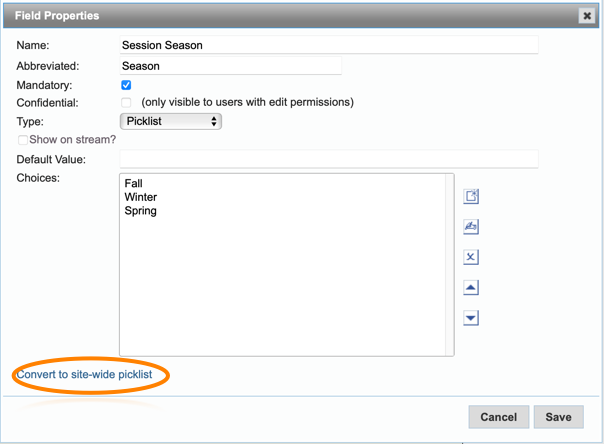This screenshot has width=604, height=444.
Task: Uncheck the Mandatory checkbox
Action: pos(126,86)
